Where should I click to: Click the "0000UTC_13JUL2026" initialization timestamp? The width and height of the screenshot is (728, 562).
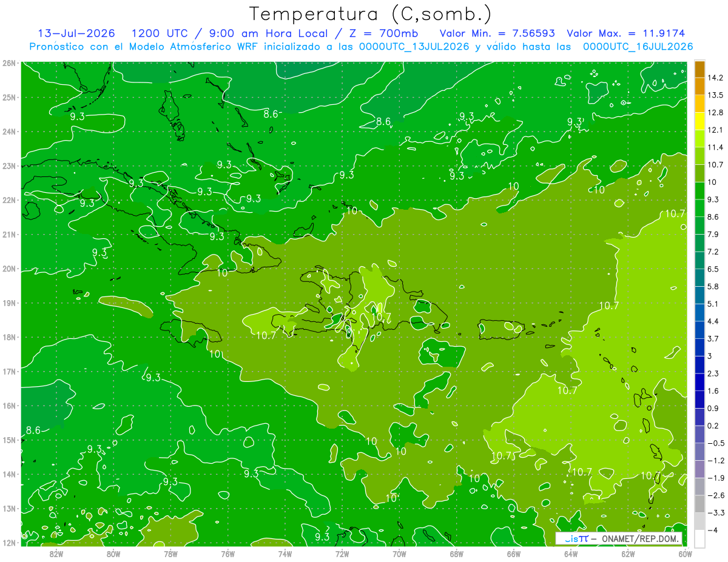coord(414,47)
